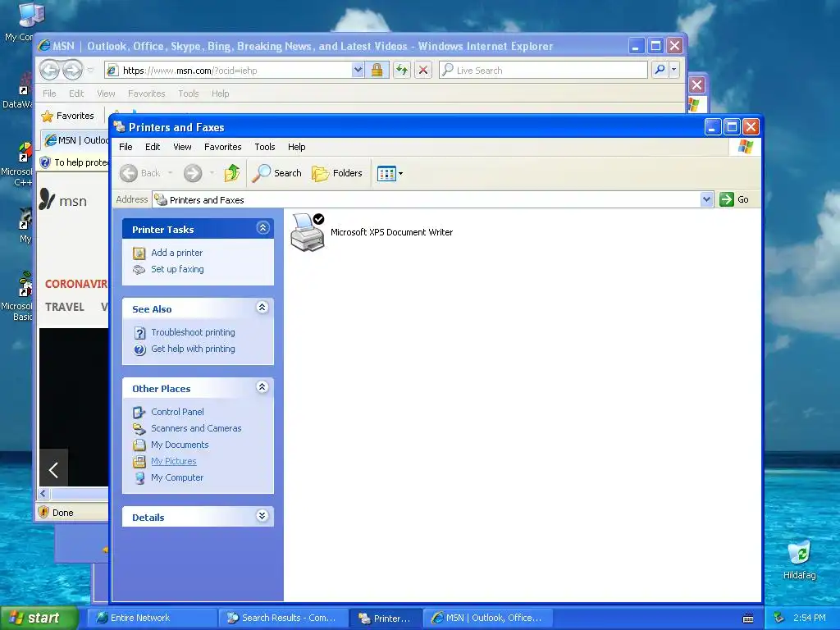Go to Control Panel from Other Places
This screenshot has height=630, width=840.
177,412
